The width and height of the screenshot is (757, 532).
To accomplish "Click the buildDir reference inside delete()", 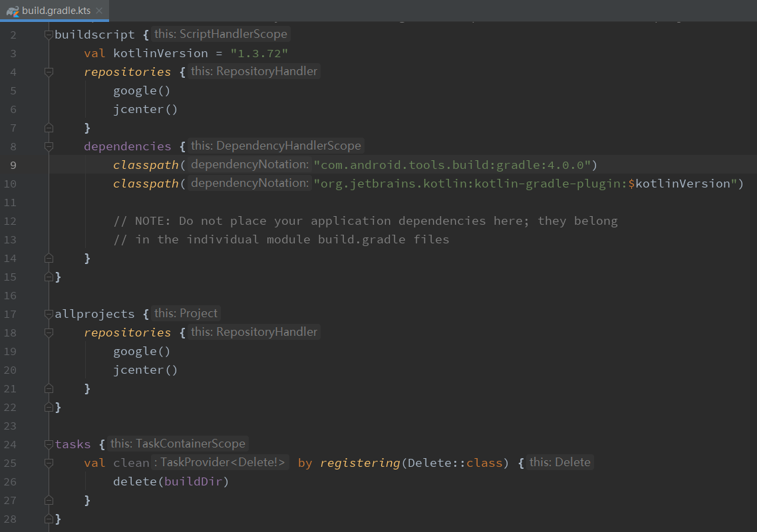I will [x=196, y=481].
